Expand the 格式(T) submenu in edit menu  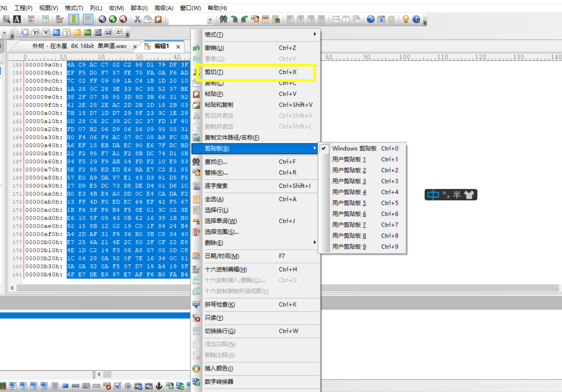[255, 35]
